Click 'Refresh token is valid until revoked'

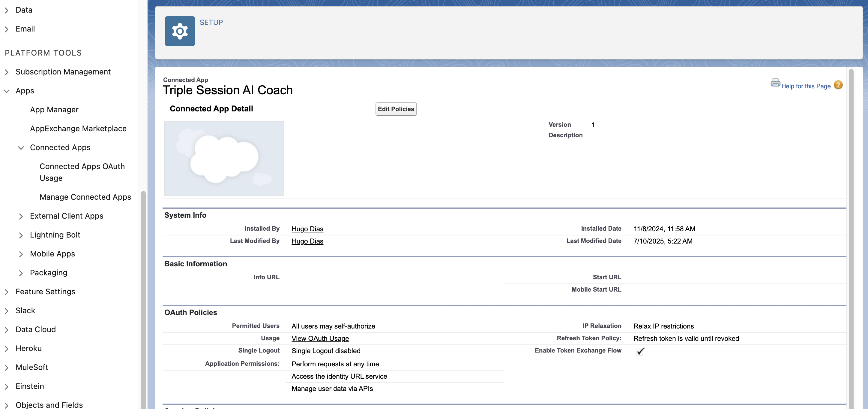tap(686, 338)
